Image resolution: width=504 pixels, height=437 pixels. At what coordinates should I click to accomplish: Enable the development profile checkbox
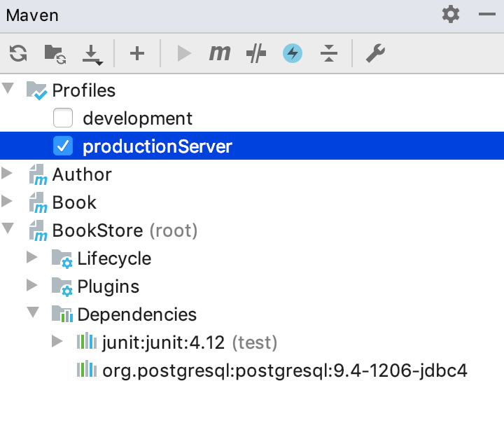(64, 118)
